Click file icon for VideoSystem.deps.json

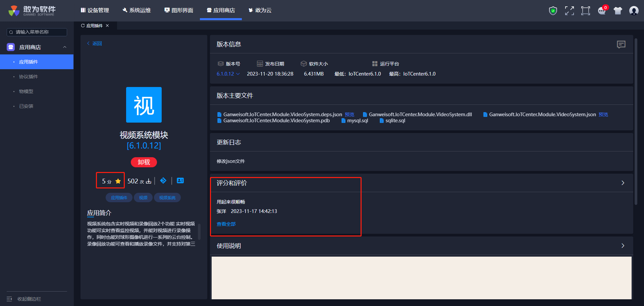[x=219, y=115]
